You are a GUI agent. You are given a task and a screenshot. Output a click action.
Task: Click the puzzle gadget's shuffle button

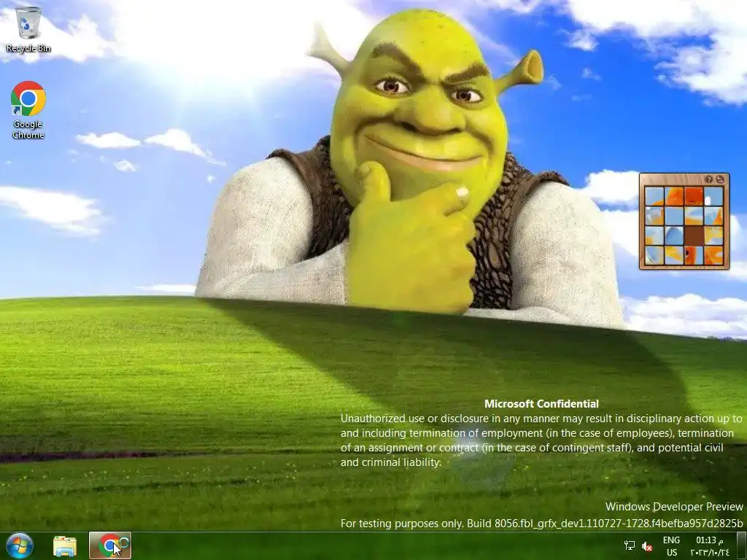click(720, 179)
